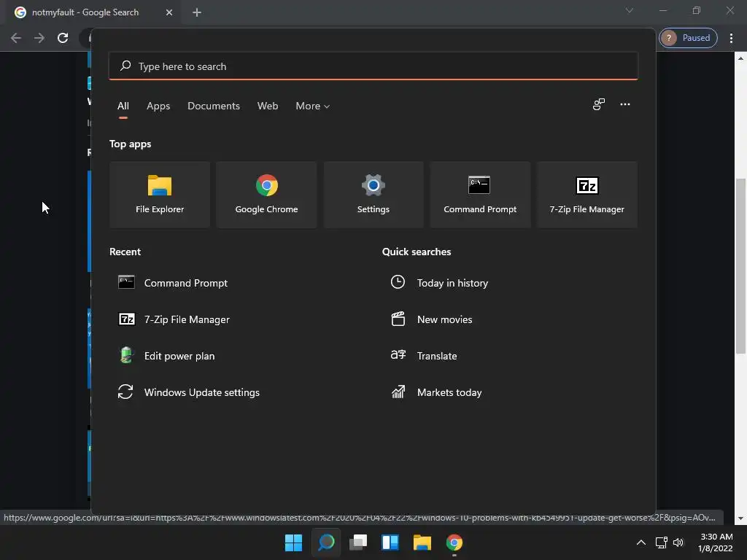Open Settings from Top apps
Screen dimensions: 747x560
[373, 195]
